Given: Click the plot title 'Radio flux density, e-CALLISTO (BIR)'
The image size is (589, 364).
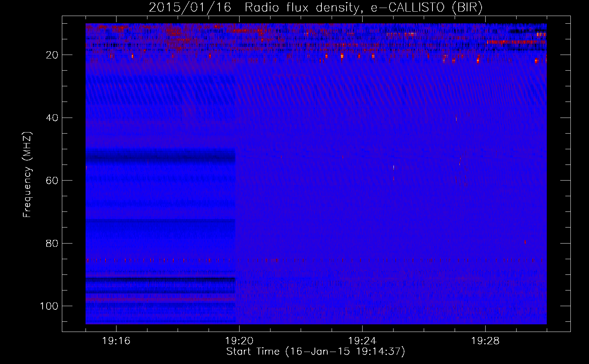Looking at the screenshot, I should click(x=363, y=8).
